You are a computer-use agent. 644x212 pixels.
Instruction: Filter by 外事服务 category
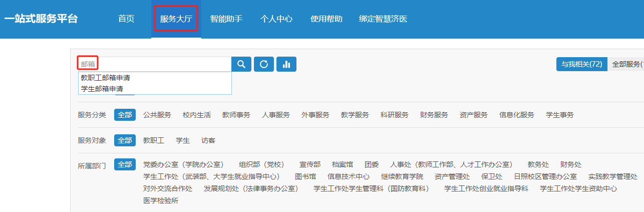315,115
